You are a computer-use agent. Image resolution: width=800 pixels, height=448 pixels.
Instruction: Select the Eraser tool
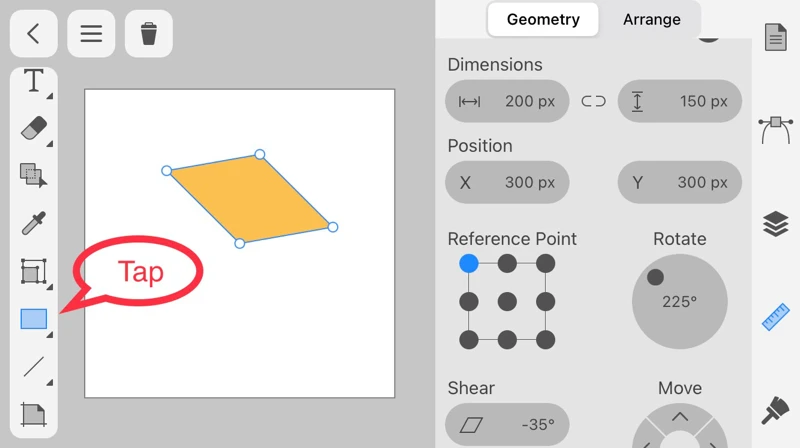[34, 128]
